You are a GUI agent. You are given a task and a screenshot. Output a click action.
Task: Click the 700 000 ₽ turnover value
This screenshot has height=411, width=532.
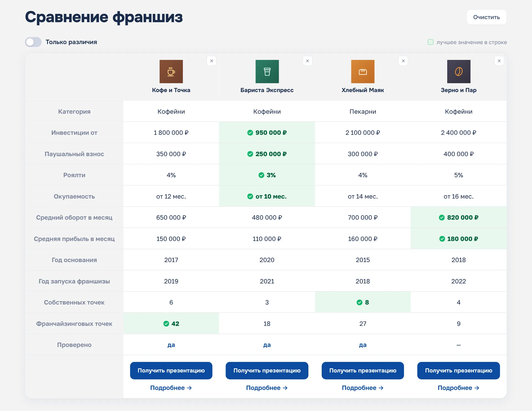click(x=363, y=218)
